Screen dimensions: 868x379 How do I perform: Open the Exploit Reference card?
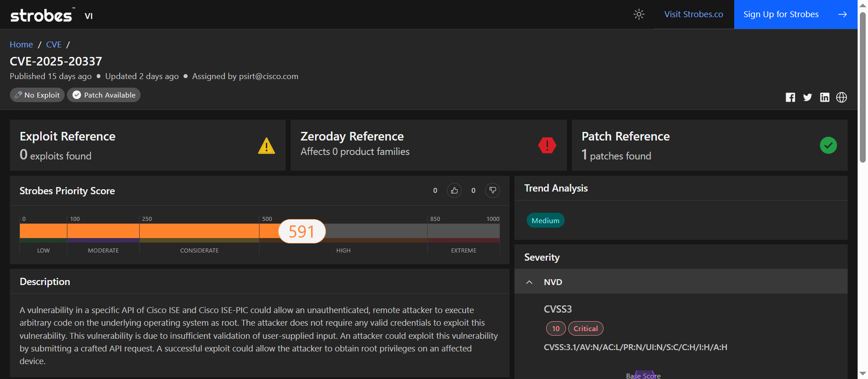pos(148,145)
